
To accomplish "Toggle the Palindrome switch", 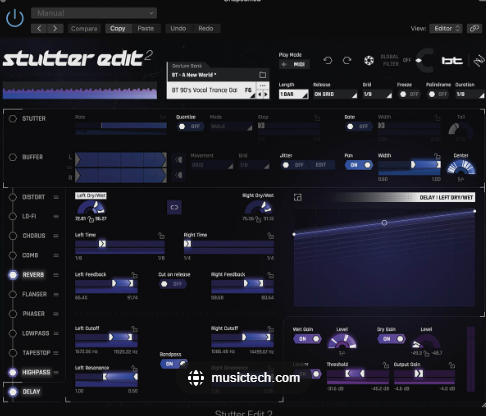I will click(x=438, y=94).
